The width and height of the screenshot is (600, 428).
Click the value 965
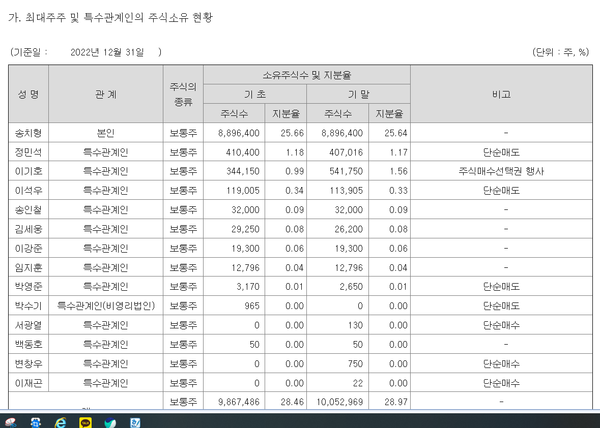[x=252, y=306]
